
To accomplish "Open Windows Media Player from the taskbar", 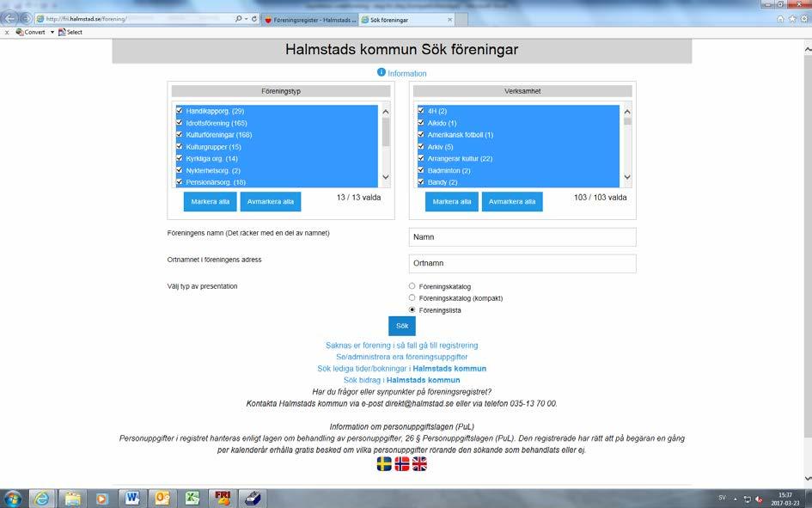I will (x=102, y=499).
